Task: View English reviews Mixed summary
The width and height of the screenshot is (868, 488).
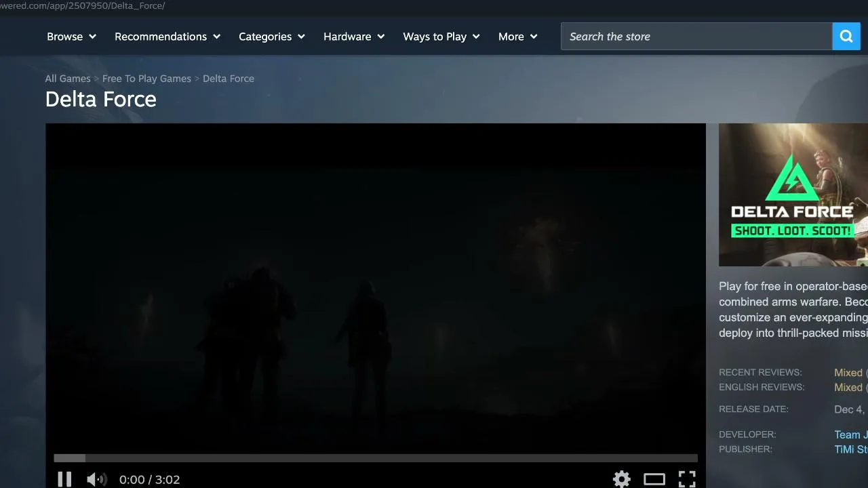Action: (850, 388)
